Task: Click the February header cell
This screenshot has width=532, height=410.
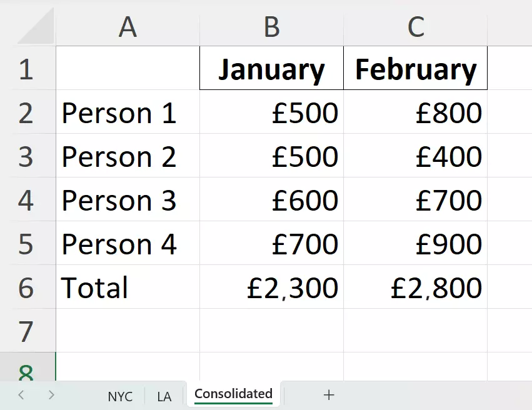Action: [415, 69]
